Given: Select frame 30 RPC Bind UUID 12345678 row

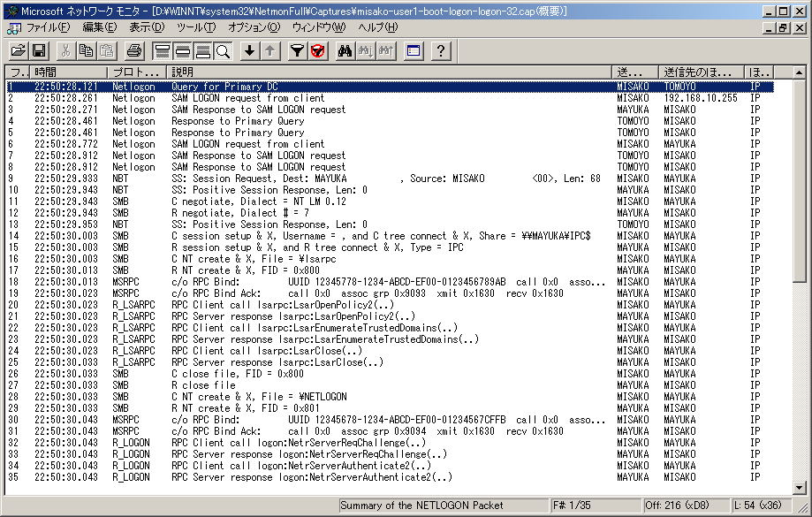Looking at the screenshot, I should pyautogui.click(x=390, y=420).
